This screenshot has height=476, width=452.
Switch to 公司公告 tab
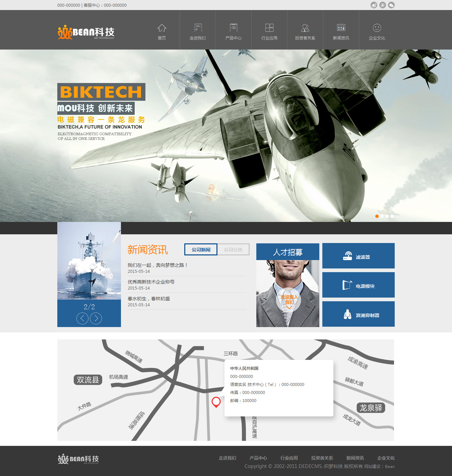coord(233,250)
